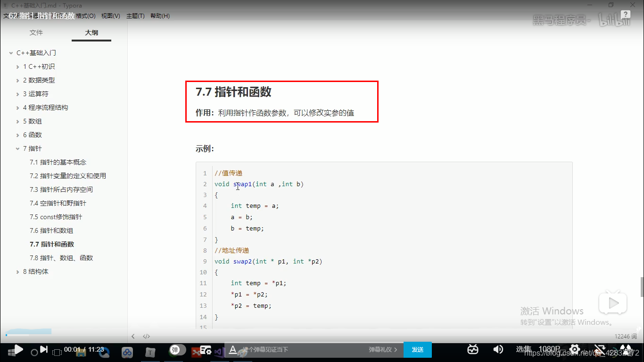Expand the 1 C++初识 outline node

click(17, 66)
